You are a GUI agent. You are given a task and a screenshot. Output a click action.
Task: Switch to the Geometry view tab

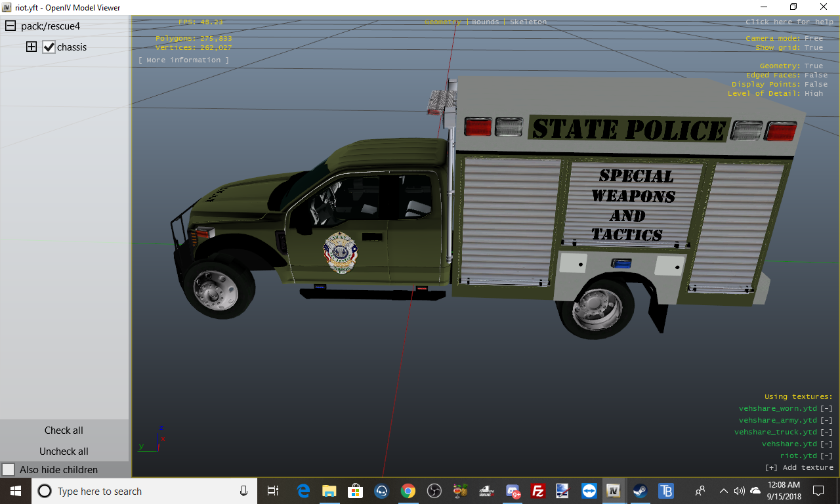pos(443,22)
